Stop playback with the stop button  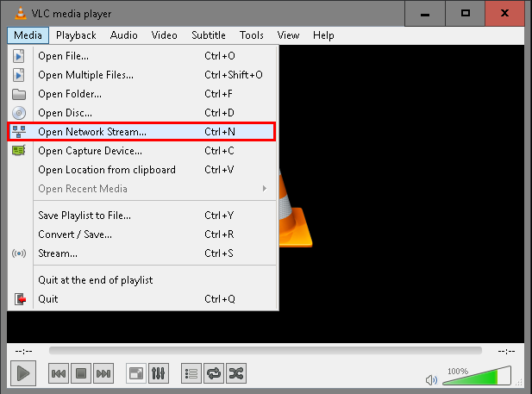[81, 373]
